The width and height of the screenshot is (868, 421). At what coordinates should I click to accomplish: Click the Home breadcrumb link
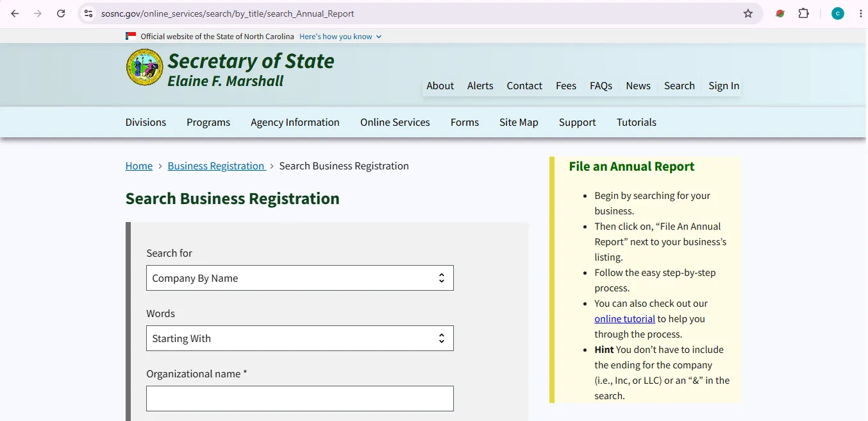[139, 166]
